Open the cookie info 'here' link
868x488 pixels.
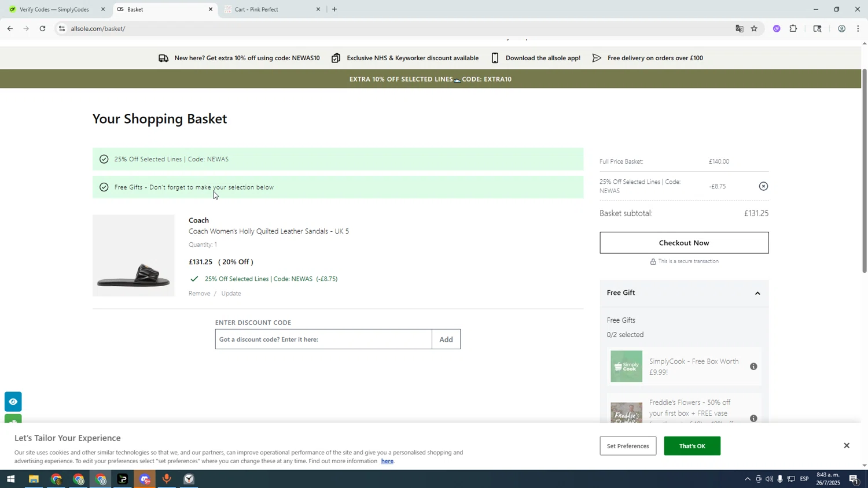click(387, 461)
